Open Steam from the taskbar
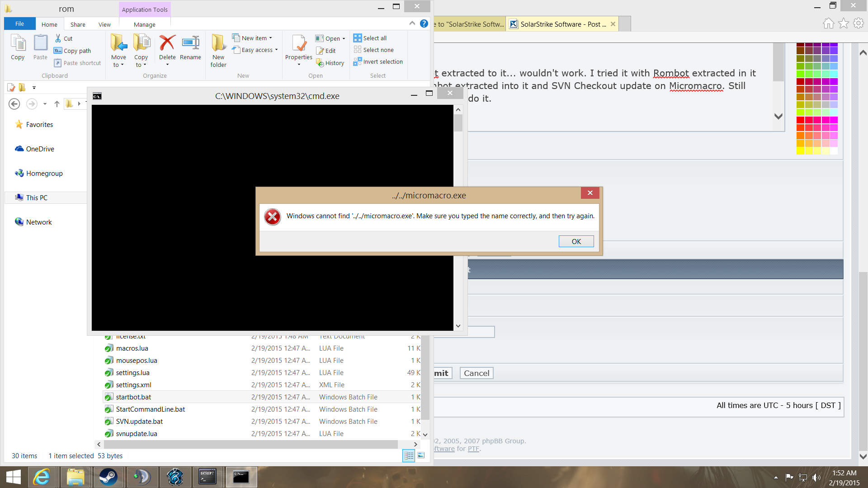868x488 pixels. [x=108, y=477]
